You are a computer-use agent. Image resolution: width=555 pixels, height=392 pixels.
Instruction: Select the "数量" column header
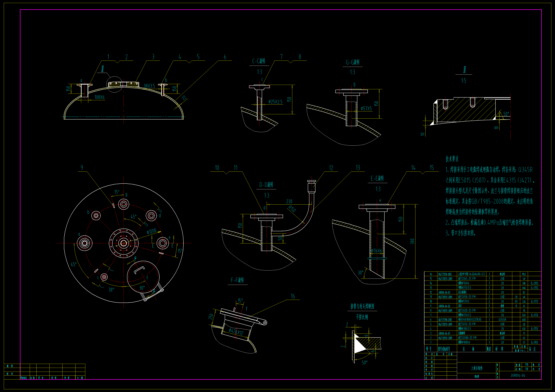click(489, 349)
